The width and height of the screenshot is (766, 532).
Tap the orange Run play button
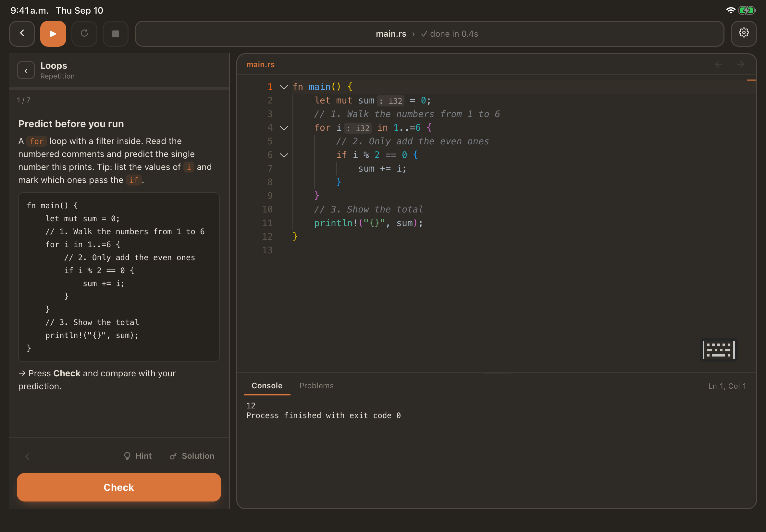pos(53,34)
